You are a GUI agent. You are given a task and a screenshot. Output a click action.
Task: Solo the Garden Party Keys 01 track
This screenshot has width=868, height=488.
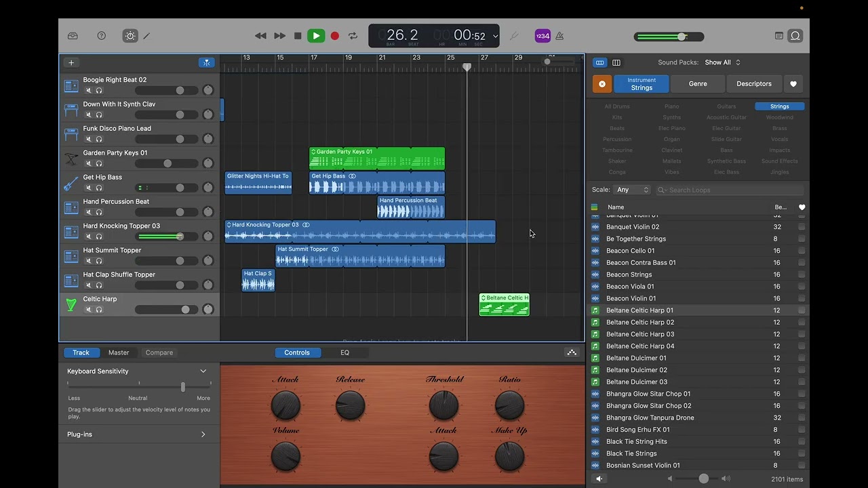click(x=99, y=163)
